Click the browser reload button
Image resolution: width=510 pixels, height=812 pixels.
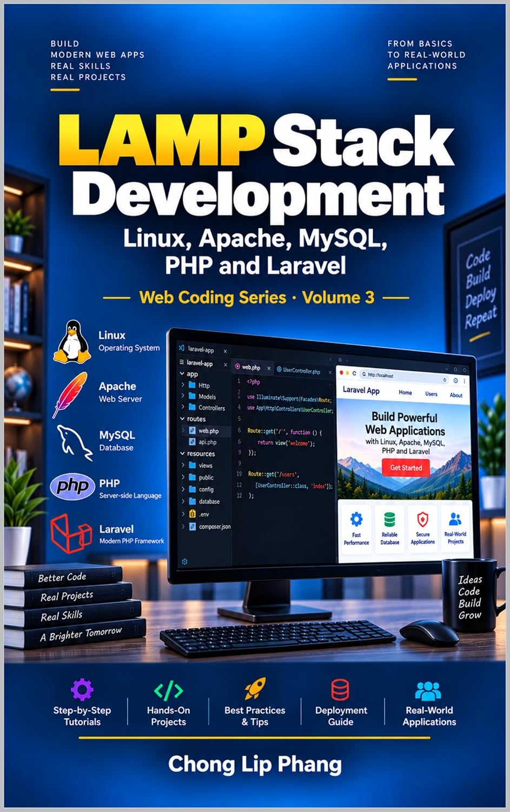coord(354,373)
